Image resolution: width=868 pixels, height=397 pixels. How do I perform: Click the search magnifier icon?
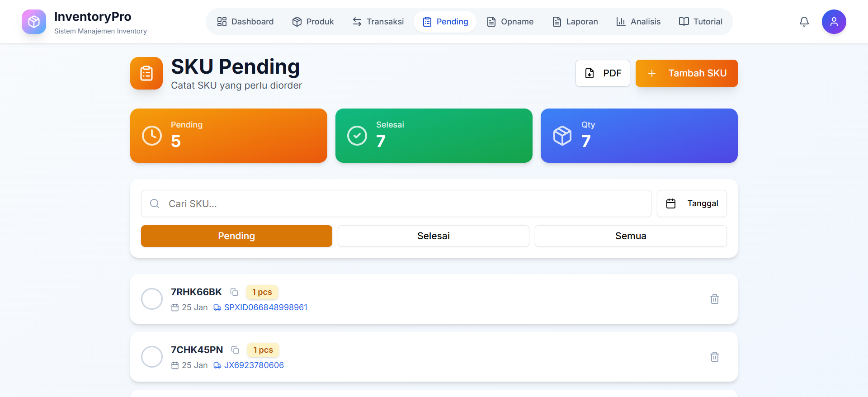(155, 203)
